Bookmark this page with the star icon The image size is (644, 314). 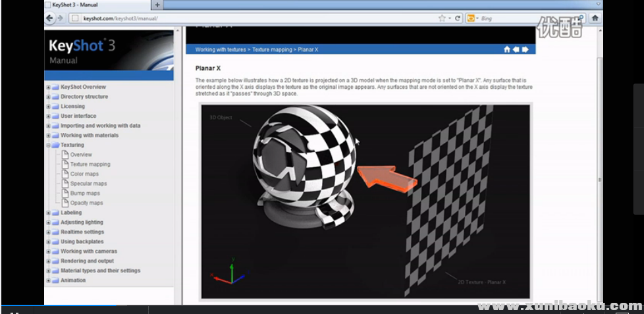tap(442, 18)
